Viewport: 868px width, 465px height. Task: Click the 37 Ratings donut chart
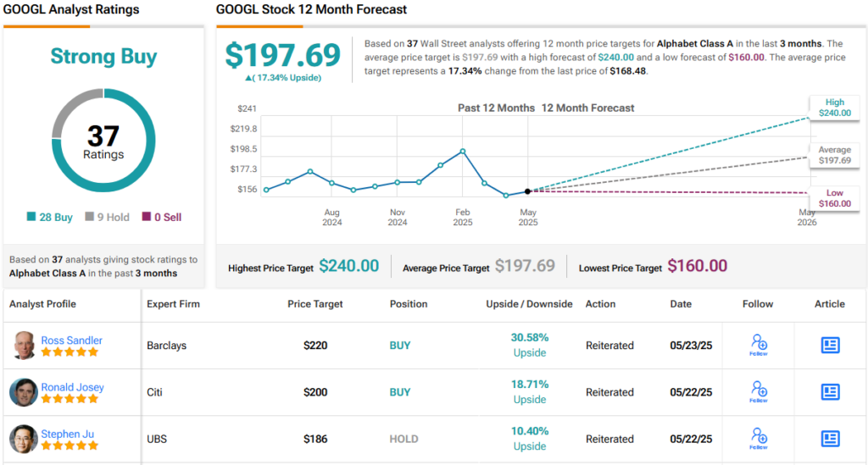tap(103, 141)
